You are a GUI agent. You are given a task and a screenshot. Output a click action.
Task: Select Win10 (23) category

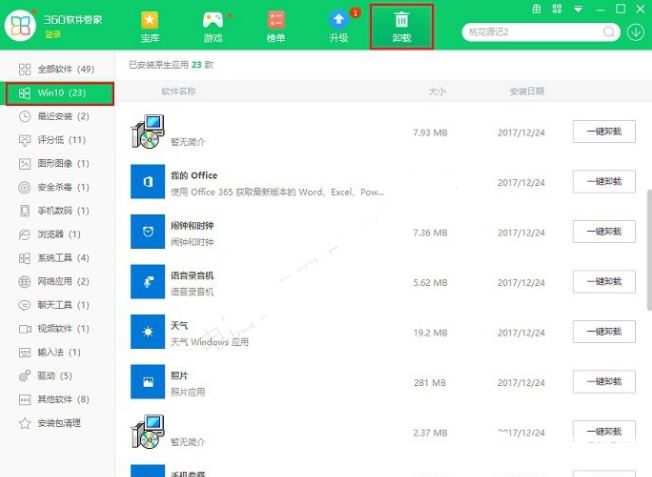click(59, 93)
